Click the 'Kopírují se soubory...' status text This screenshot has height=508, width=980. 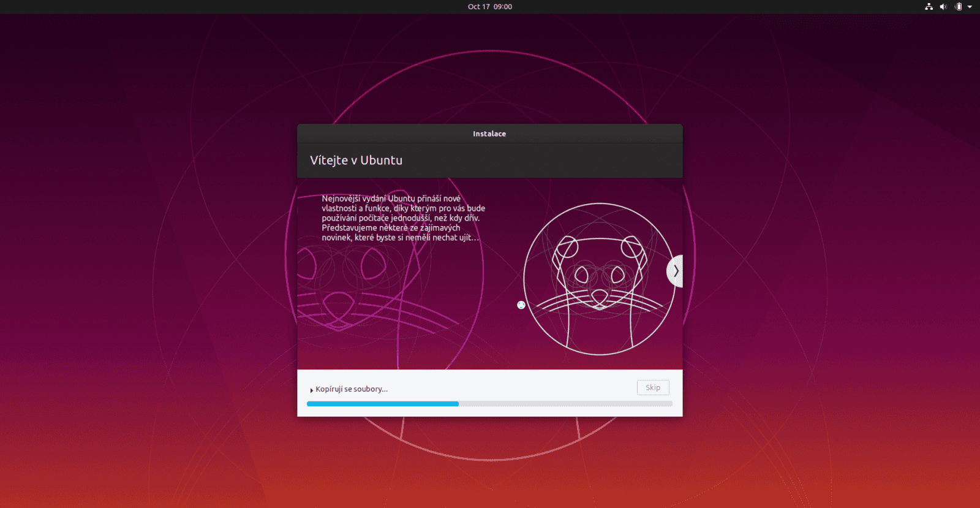352,389
